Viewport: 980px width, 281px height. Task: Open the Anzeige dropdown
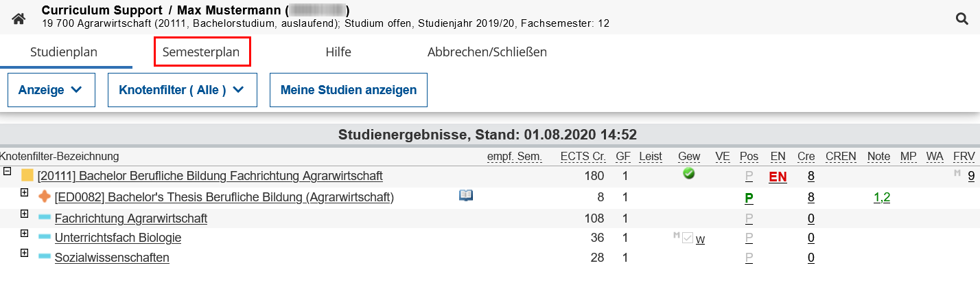pos(51,90)
